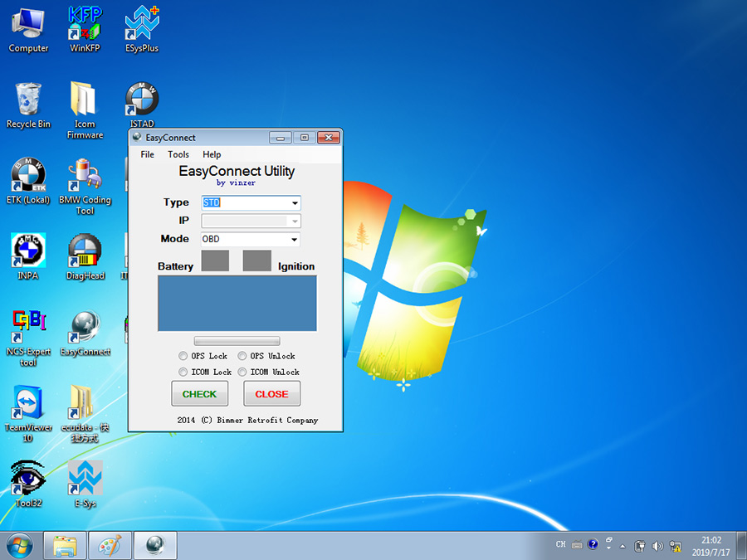Image resolution: width=747 pixels, height=560 pixels.
Task: Select the TeamViewer 10 shortcut
Action: click(x=28, y=414)
